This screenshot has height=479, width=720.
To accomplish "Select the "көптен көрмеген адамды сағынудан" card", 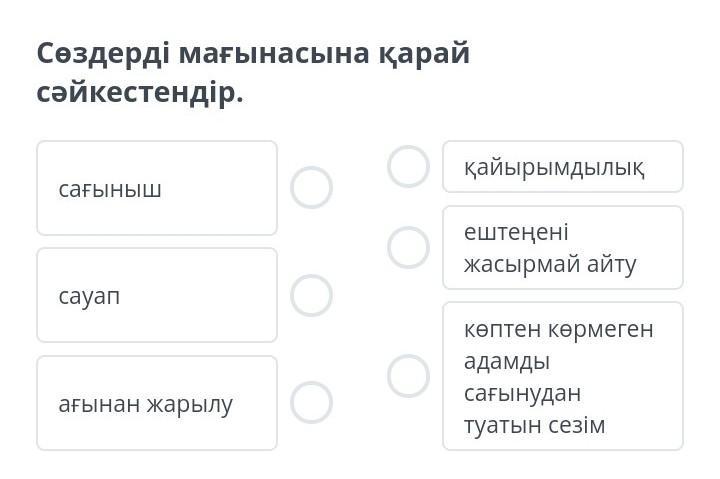I will click(x=562, y=376).
